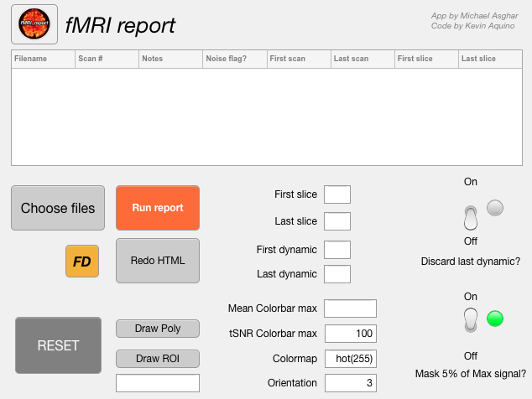Hit the RESET button

[59, 345]
